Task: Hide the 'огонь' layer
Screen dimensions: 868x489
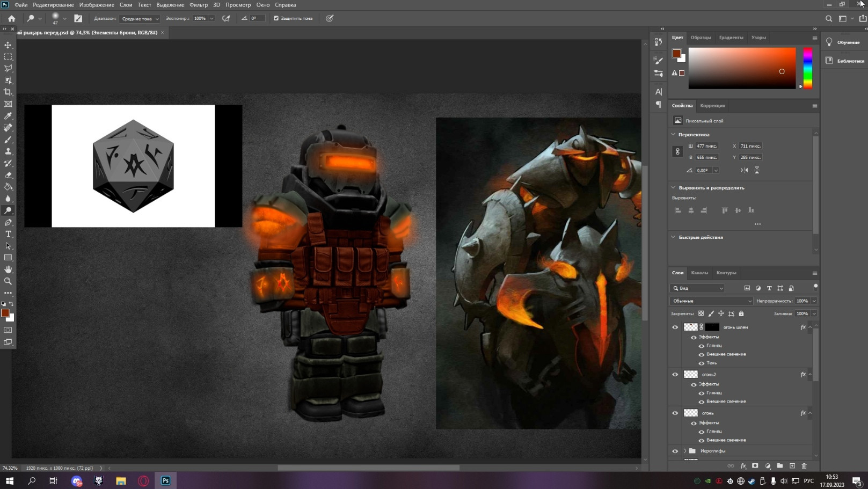Action: pyautogui.click(x=675, y=413)
